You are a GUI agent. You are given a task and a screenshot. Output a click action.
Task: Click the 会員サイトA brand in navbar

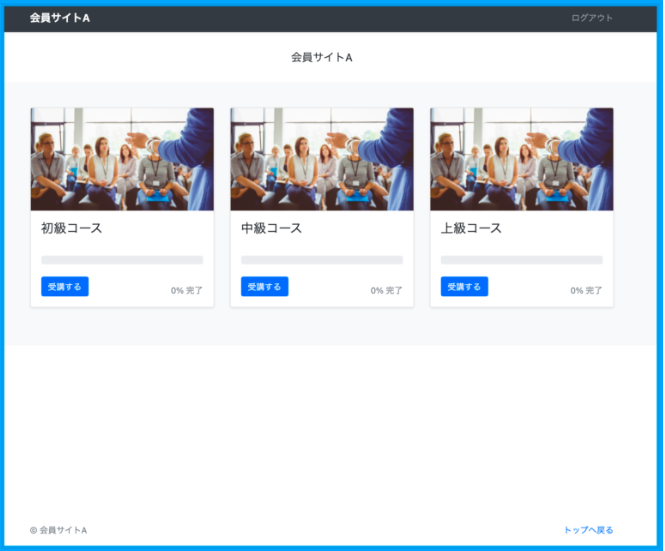[60, 18]
